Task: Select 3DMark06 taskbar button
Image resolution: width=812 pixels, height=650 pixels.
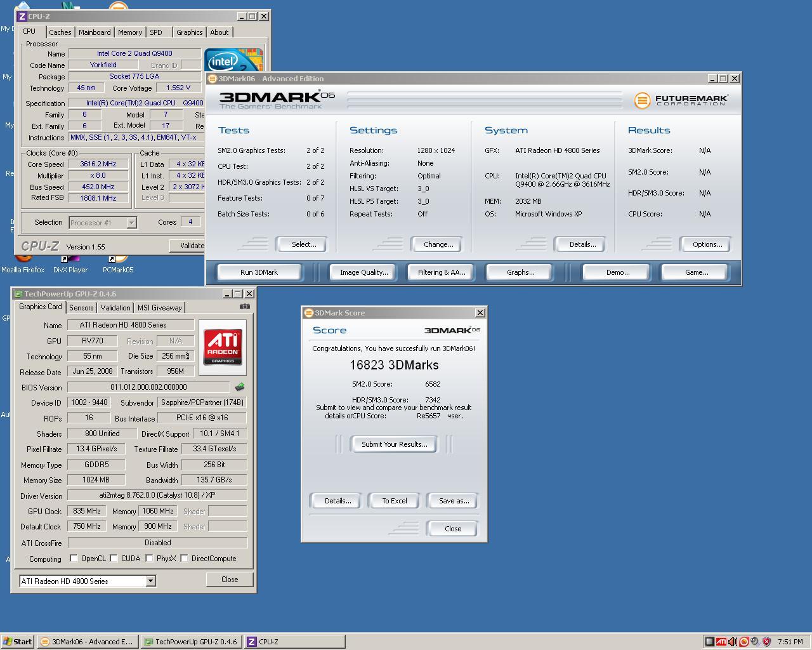Action: 87,642
